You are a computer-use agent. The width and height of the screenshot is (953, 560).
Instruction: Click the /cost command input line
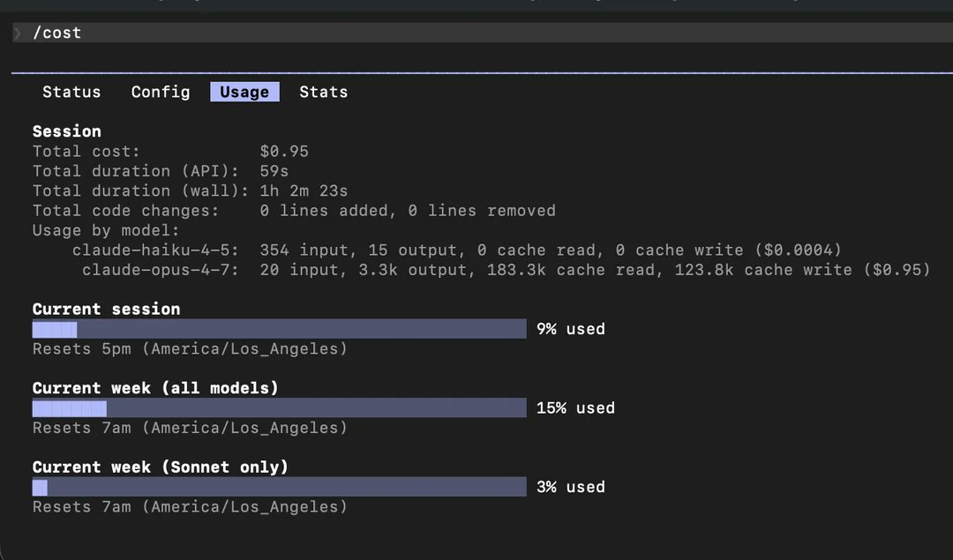click(483, 33)
